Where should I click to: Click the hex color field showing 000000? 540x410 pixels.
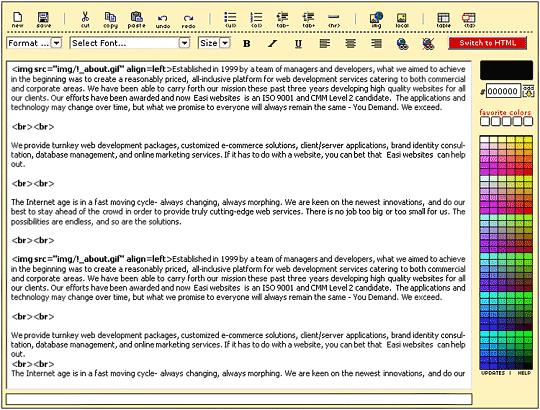[x=503, y=91]
